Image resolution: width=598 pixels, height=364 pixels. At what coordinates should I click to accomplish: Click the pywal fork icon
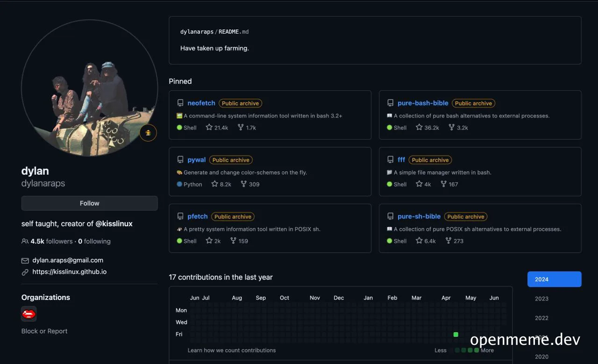click(x=244, y=184)
